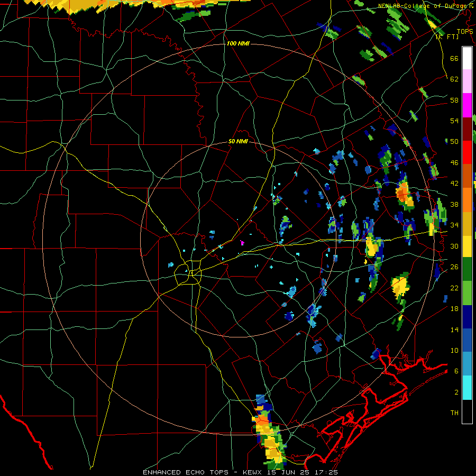This screenshot has width=476, height=476.
Task: Click the legend value "6"
Action: (456, 371)
